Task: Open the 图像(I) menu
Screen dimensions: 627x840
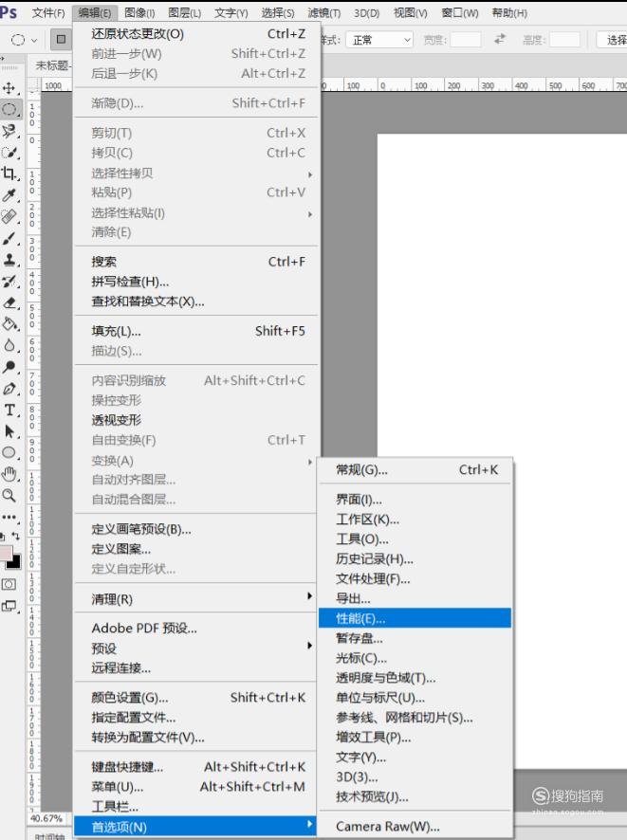Action: 139,13
